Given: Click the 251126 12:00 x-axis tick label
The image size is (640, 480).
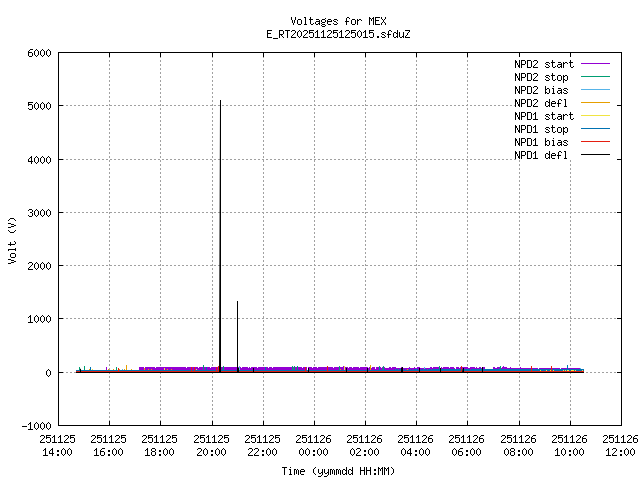Looking at the screenshot, I should point(620,445).
